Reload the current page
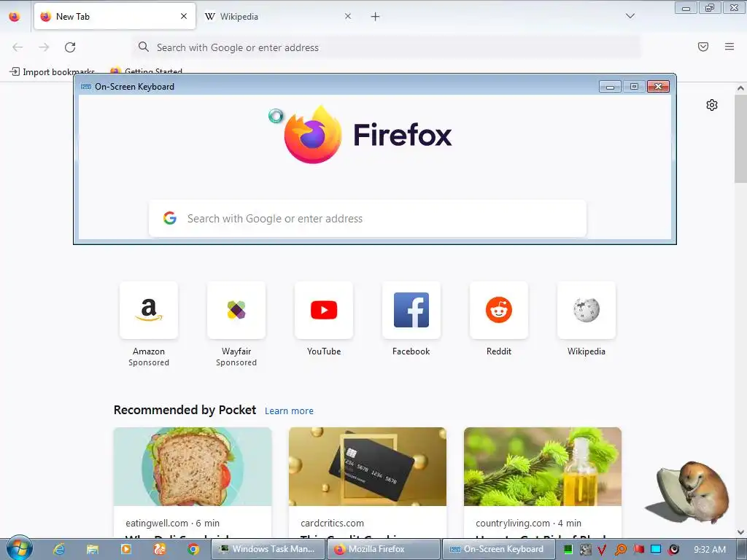The height and width of the screenshot is (560, 747). tap(70, 47)
